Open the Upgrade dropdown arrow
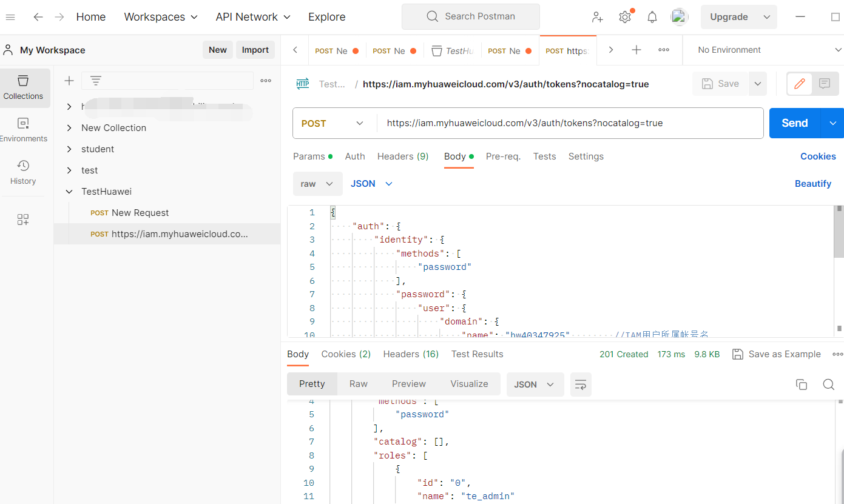Viewport: 844px width, 504px height. point(767,17)
